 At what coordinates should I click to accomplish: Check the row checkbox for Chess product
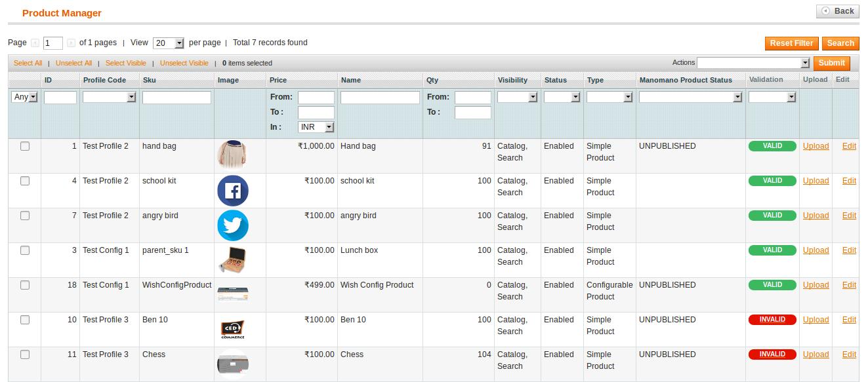[x=25, y=354]
